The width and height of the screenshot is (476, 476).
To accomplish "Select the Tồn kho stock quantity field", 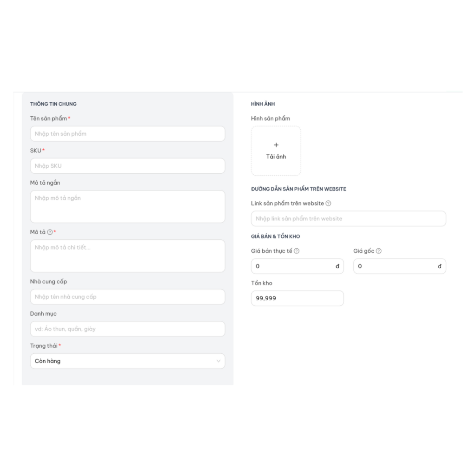I will pos(297,298).
